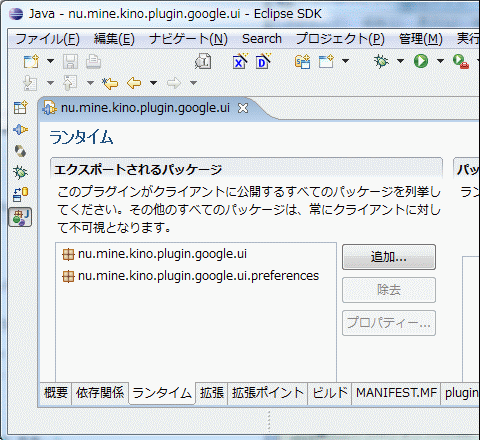Select the Java perspective sidebar icon
Screen dimensions: 480x440
pyautogui.click(x=20, y=217)
